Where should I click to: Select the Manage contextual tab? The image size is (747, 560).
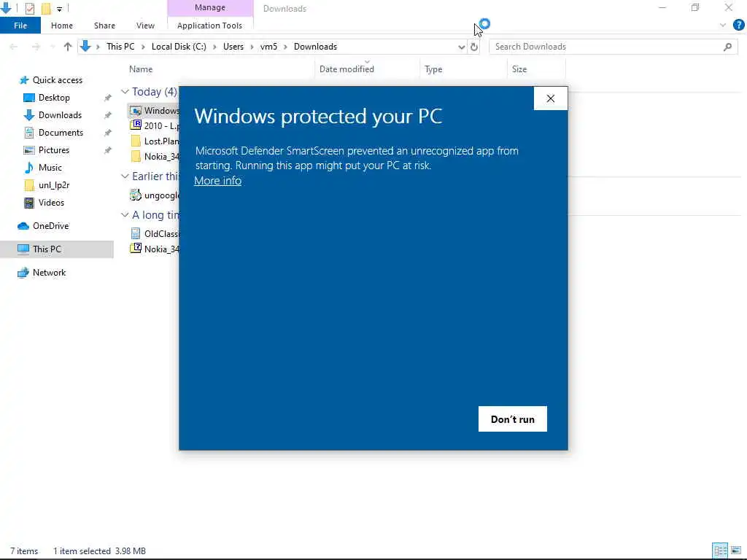click(x=210, y=7)
